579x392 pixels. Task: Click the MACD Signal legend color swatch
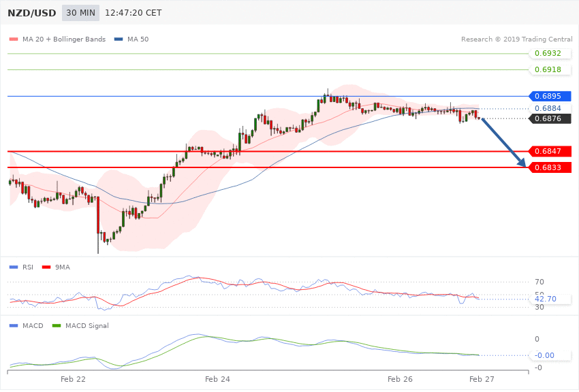pyautogui.click(x=57, y=325)
